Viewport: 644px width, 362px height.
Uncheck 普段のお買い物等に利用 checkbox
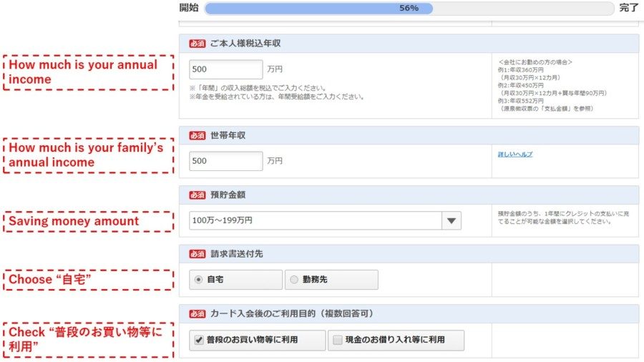(x=199, y=340)
